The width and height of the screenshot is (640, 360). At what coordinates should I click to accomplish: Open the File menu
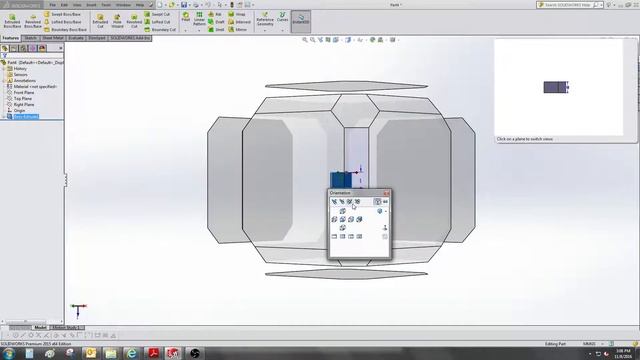(x=53, y=5)
